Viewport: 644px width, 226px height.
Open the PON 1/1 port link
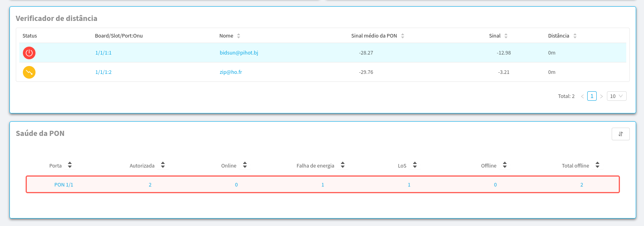pos(63,185)
